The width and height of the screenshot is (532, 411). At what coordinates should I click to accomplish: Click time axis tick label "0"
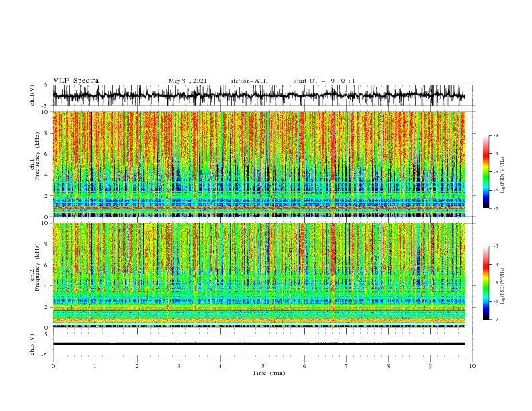(x=53, y=366)
